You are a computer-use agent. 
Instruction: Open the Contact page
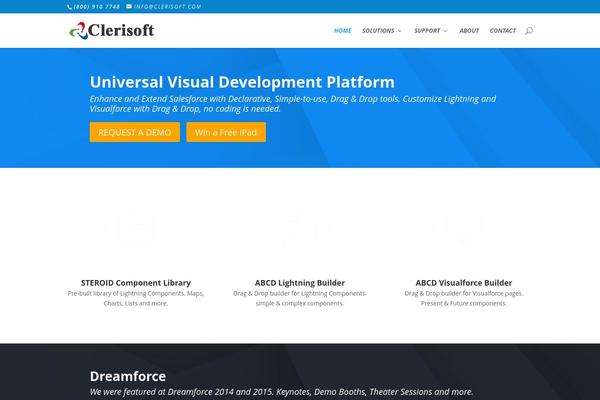coord(503,31)
